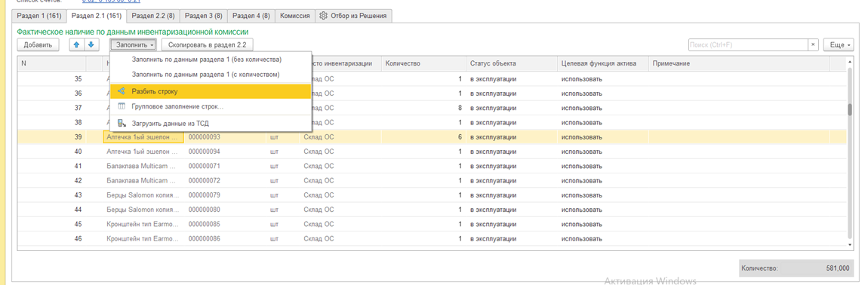Select the Кронштейн тип Earmo cell in row 46
The image size is (868, 285).
coord(143,239)
